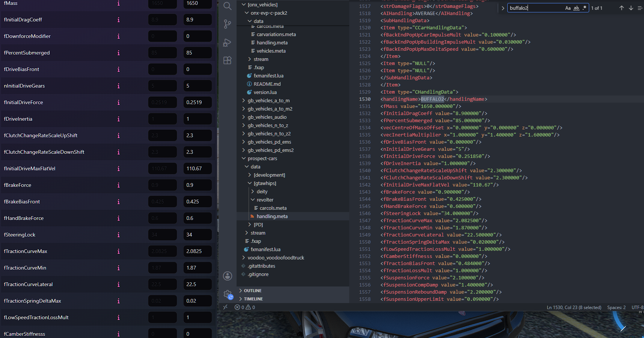Viewport: 644px width, 338px height.
Task: Open the .gitattributes file
Action: coord(261,266)
